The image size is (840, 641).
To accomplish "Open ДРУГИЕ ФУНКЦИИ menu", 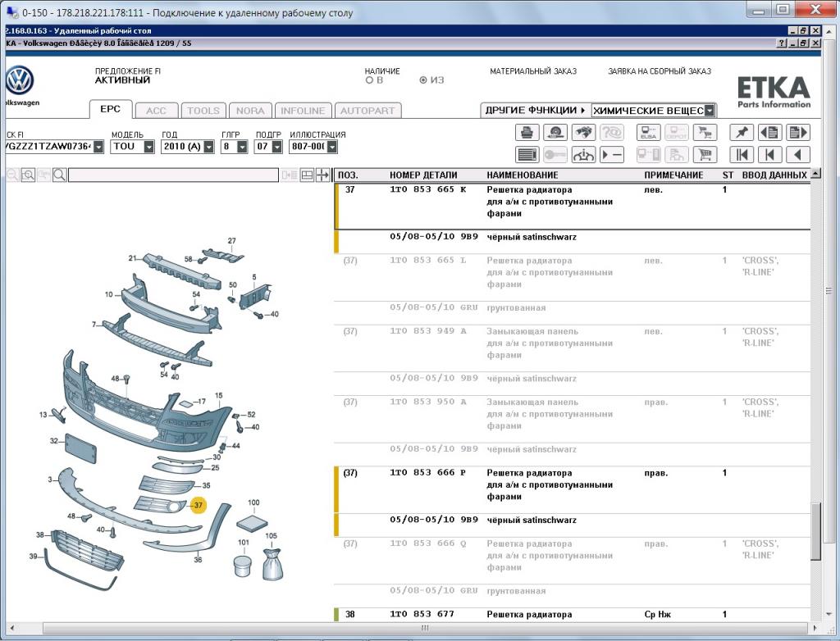I will click(x=535, y=111).
